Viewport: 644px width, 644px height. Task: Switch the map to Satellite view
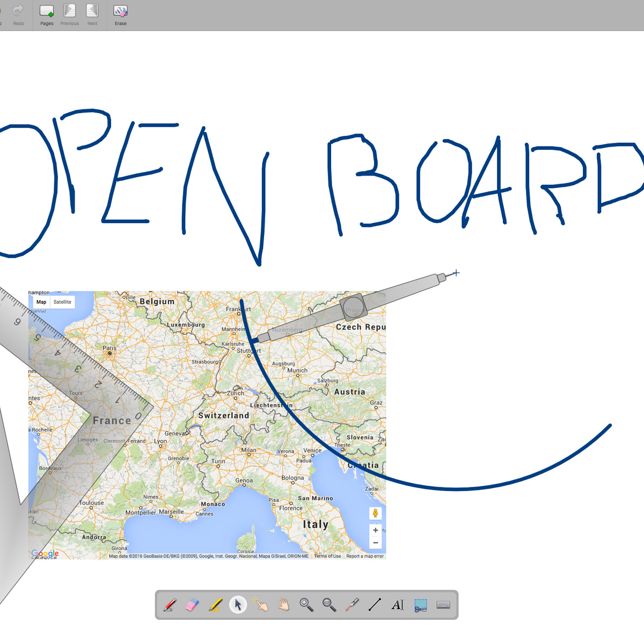click(62, 302)
